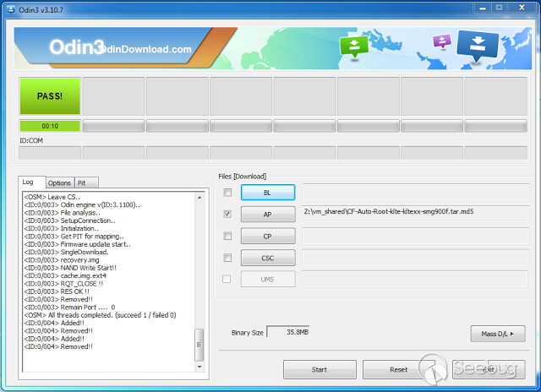Select log line 'SingleDownload.'
This screenshot has width=541, height=392.
pos(67,252)
